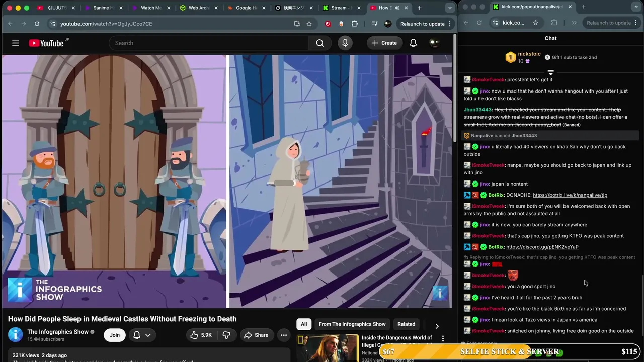Viewport: 644px width, 362px height.
Task: Open Chrome menu three dots in Kick window
Action: click(637, 23)
